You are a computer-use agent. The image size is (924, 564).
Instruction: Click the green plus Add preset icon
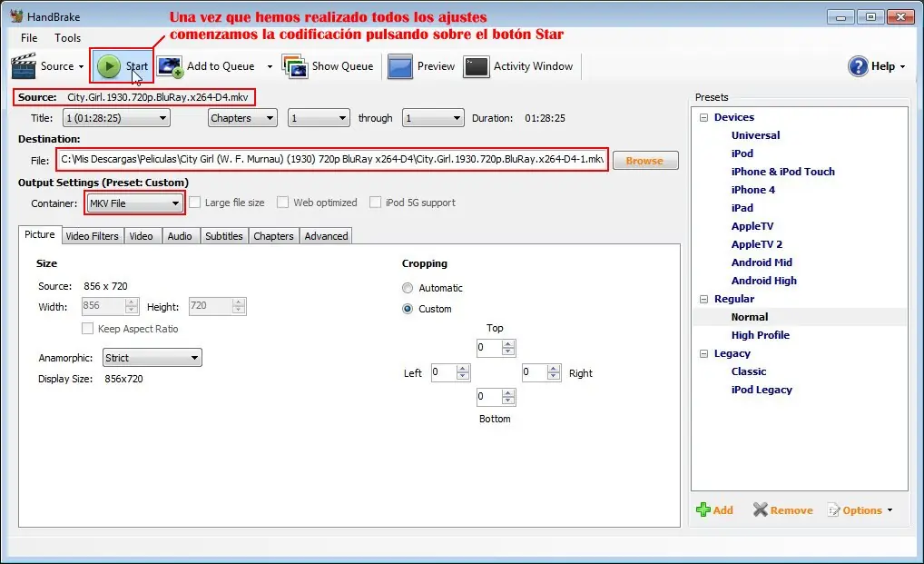pos(703,510)
